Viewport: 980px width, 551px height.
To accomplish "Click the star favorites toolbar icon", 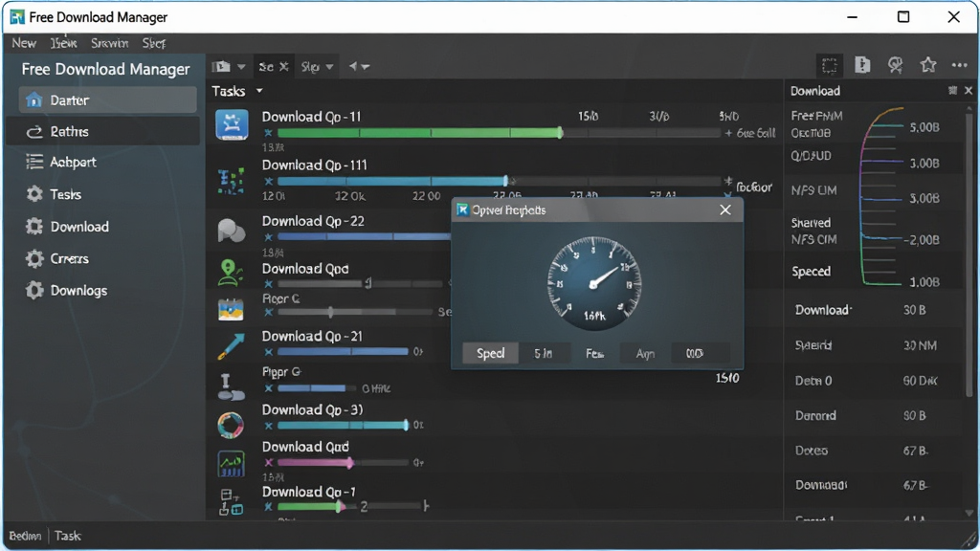I will click(x=928, y=65).
